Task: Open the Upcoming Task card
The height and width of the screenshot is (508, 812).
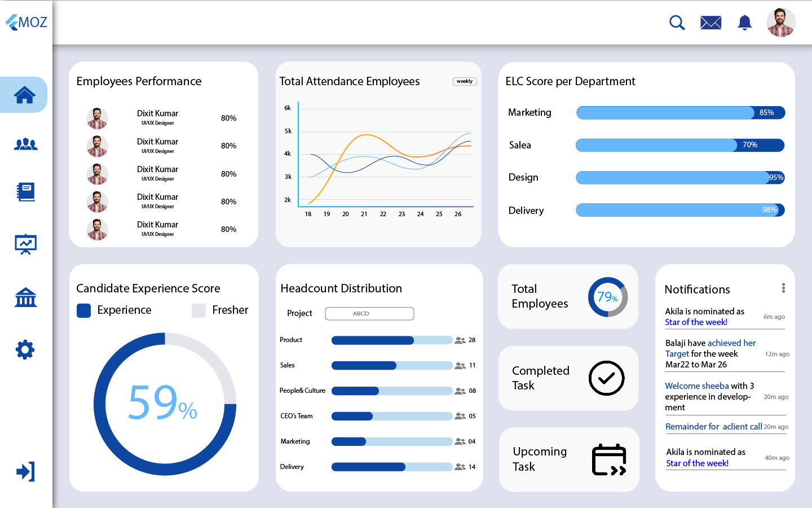Action: (x=569, y=459)
